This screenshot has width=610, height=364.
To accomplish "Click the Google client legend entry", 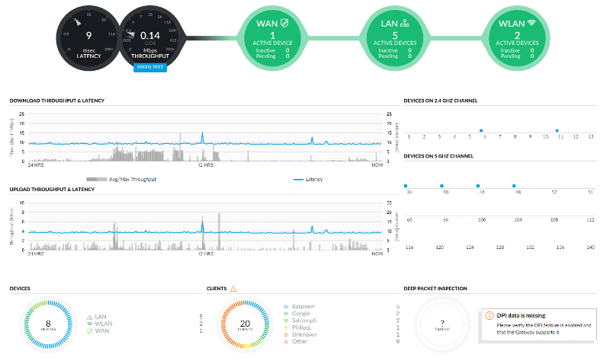I will (300, 314).
